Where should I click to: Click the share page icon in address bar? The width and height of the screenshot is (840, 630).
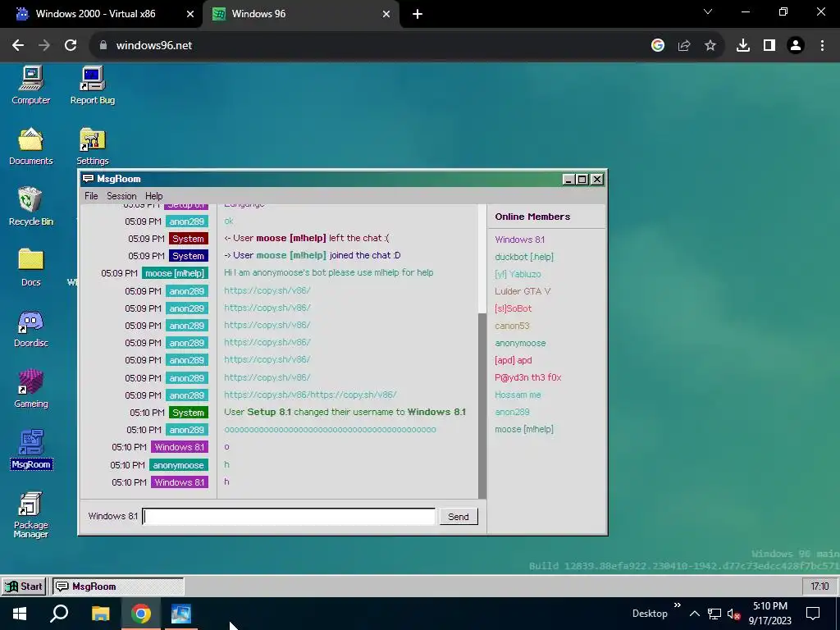click(x=684, y=46)
